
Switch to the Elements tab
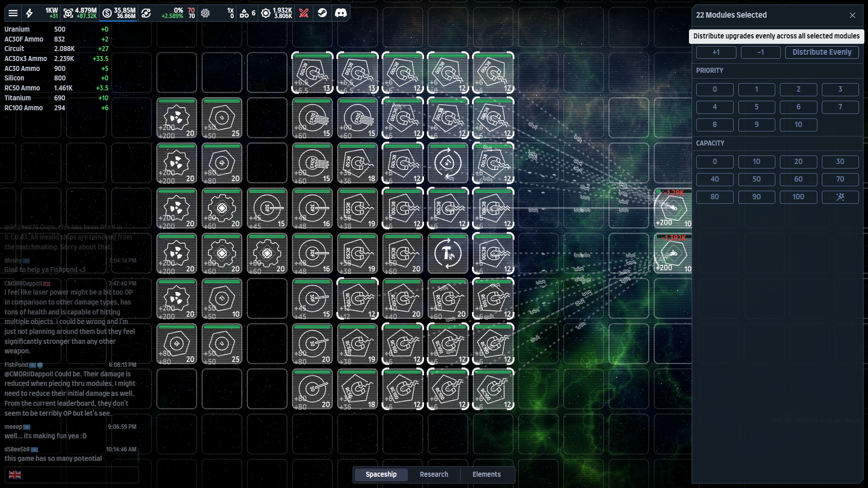486,474
